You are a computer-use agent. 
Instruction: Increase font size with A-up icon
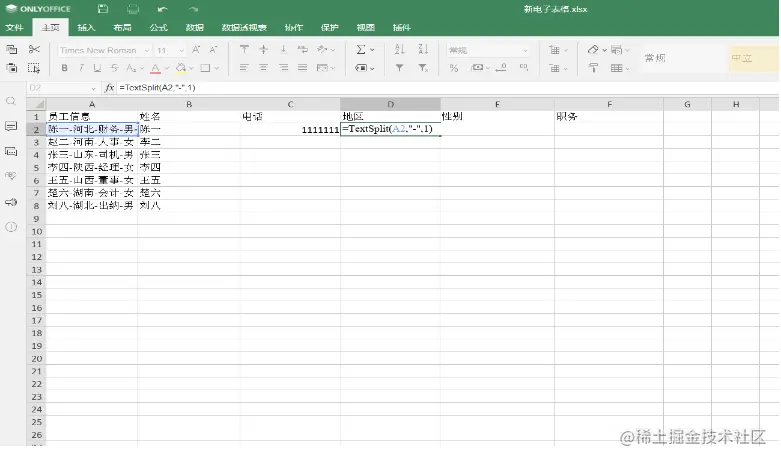(196, 50)
